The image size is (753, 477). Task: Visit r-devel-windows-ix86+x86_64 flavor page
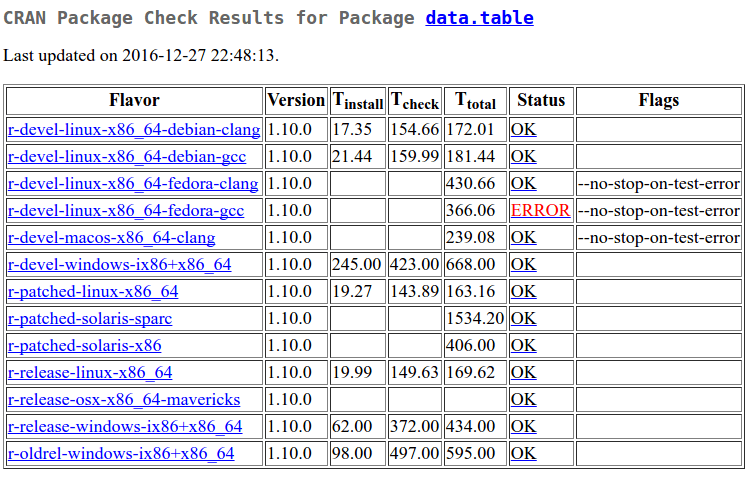tap(119, 265)
